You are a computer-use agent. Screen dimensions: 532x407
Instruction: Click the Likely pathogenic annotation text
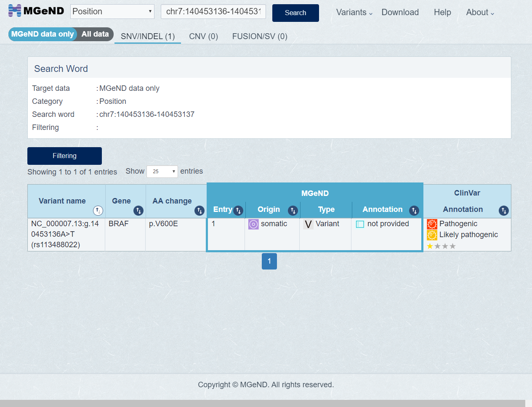tap(468, 235)
